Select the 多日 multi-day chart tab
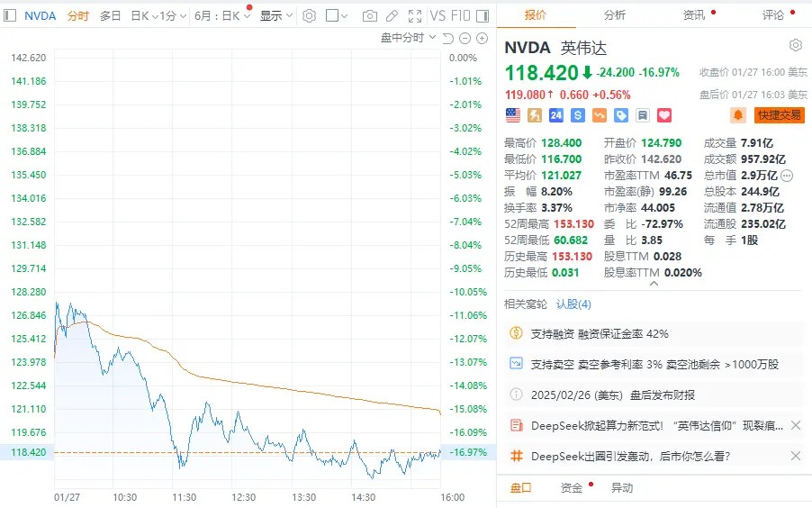This screenshot has height=508, width=812. click(x=111, y=16)
